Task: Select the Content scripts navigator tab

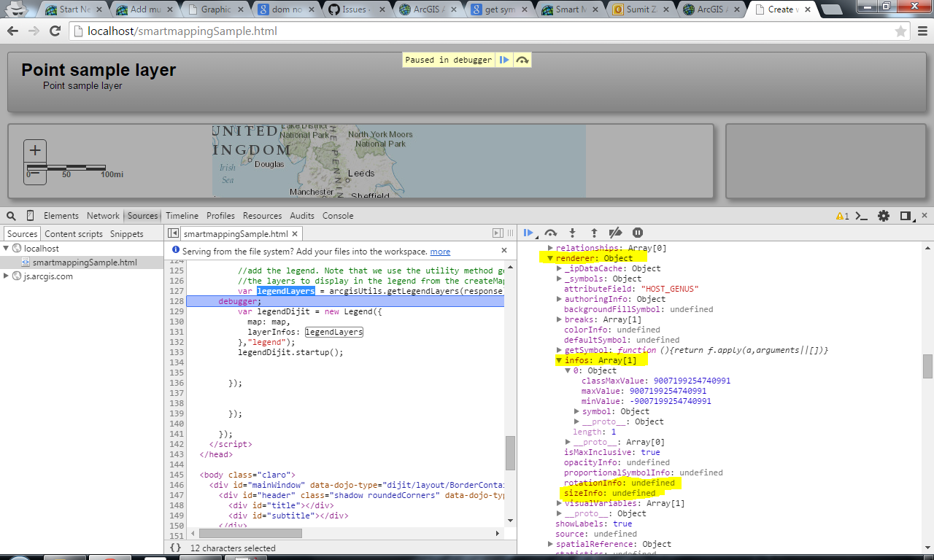Action: pyautogui.click(x=74, y=234)
